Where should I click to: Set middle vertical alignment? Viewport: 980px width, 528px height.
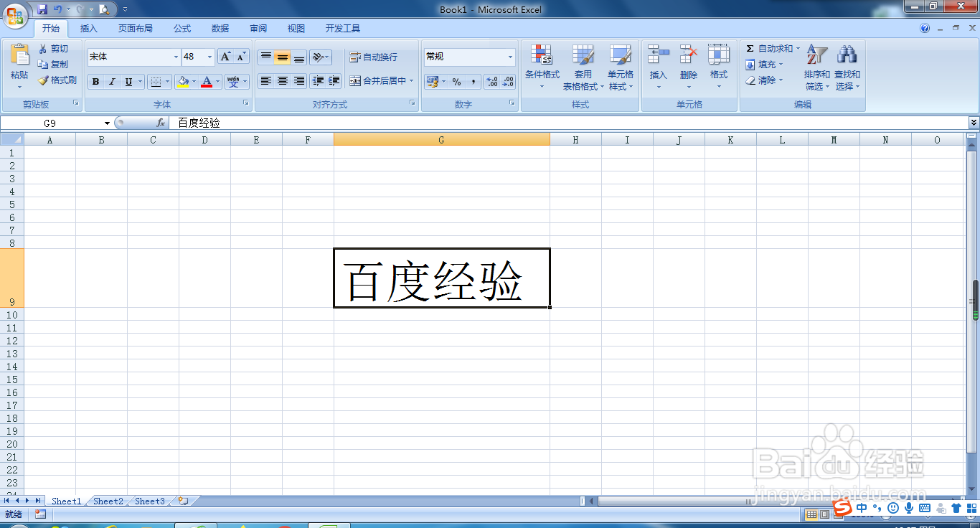283,57
